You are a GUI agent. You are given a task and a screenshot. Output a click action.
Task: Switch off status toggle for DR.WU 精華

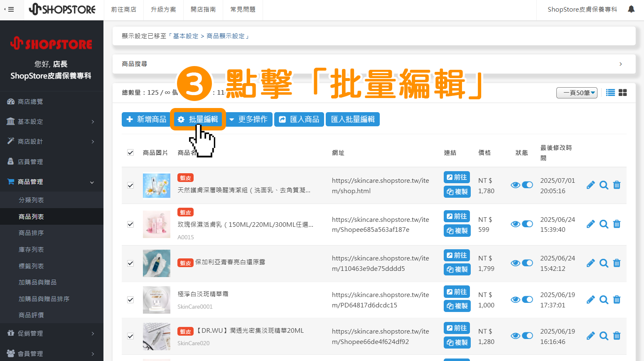pyautogui.click(x=528, y=336)
